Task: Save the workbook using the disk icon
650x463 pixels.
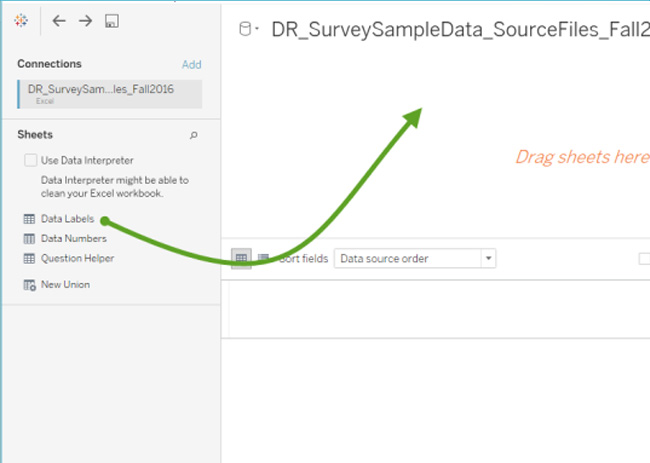Action: click(x=112, y=21)
